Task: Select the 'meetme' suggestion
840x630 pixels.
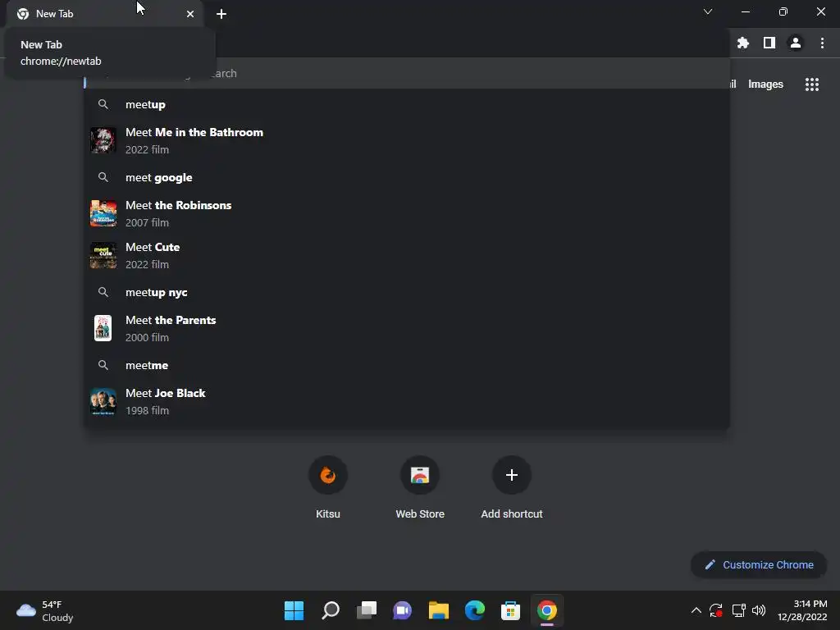Action: 407,365
